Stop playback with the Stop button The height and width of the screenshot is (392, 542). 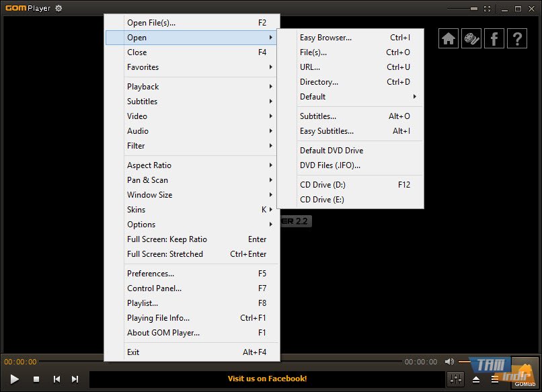click(x=36, y=379)
